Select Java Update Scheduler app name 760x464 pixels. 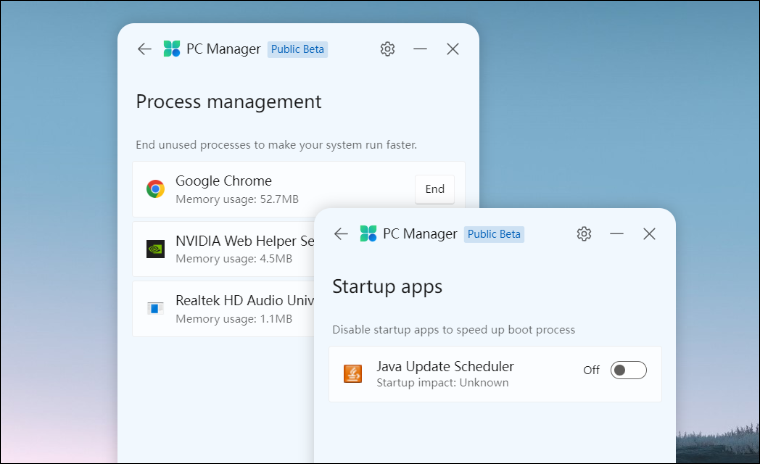[x=445, y=367]
